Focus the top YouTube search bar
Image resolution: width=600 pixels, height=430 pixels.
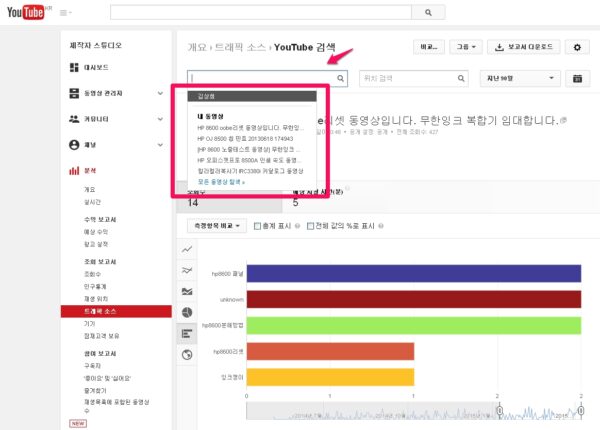point(261,12)
